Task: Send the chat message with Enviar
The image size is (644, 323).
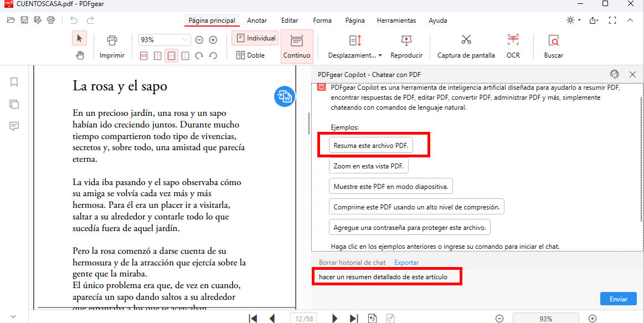Action: tap(618, 298)
